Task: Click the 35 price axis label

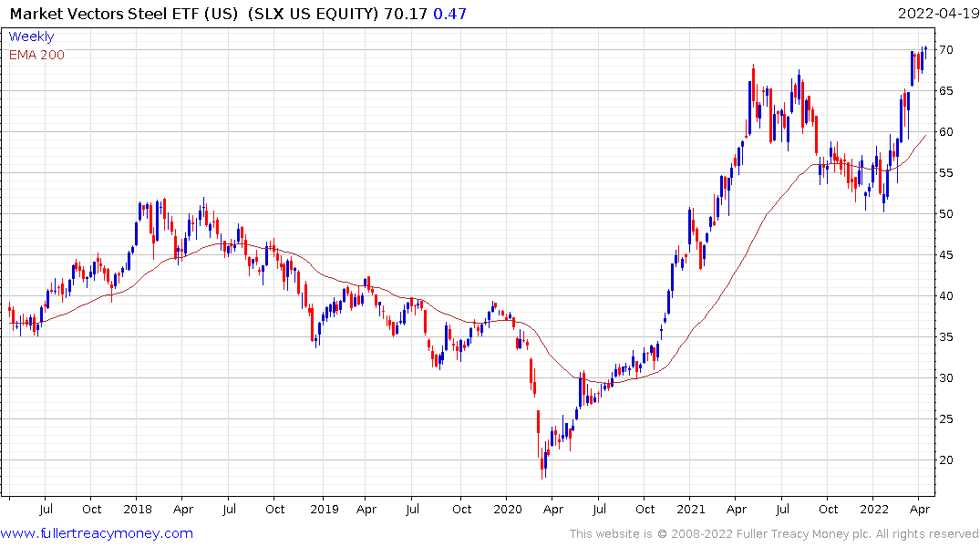Action: (x=946, y=337)
